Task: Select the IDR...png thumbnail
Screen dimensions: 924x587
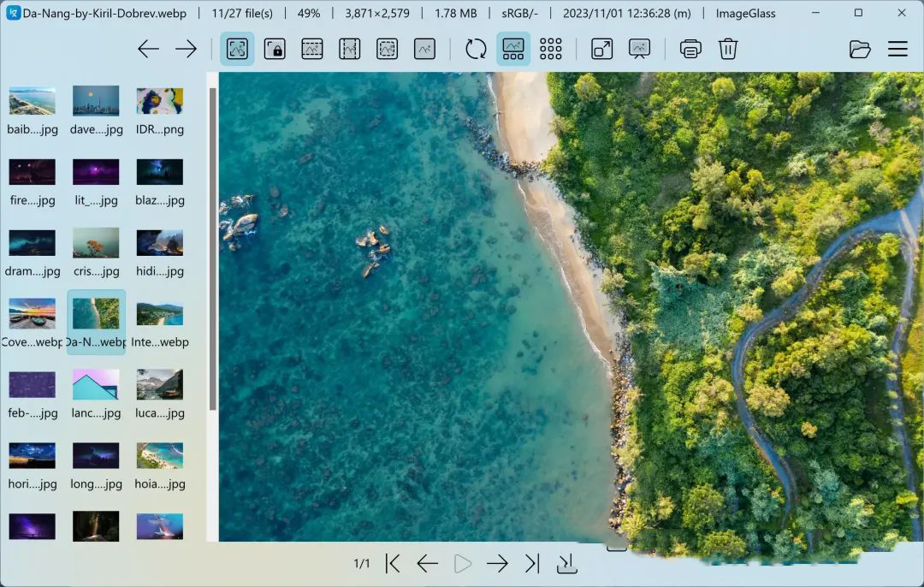Action: (x=160, y=110)
